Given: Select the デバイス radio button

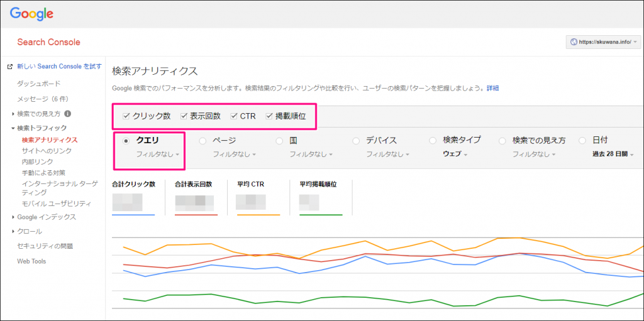Looking at the screenshot, I should 356,141.
